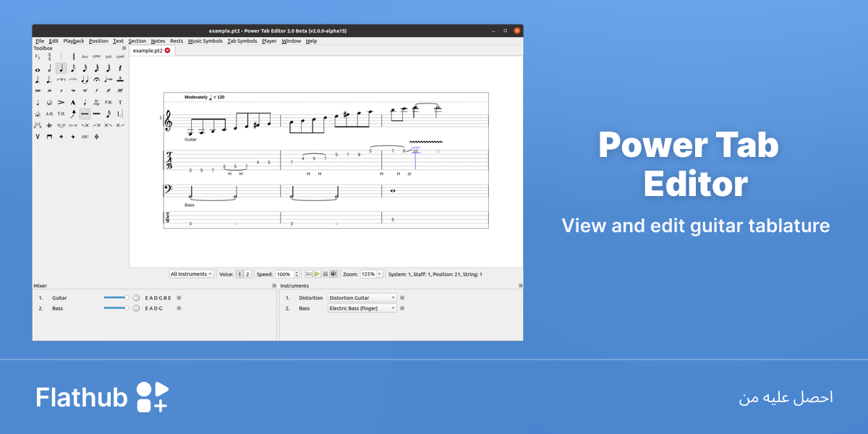Toggle the quarter note duration button
Image resolution: width=868 pixels, height=434 pixels.
tap(61, 68)
